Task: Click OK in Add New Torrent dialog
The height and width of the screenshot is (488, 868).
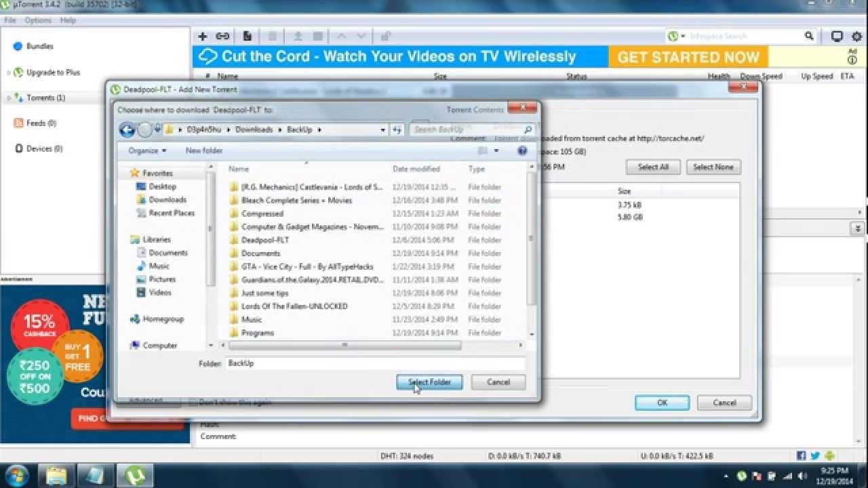Action: [663, 403]
